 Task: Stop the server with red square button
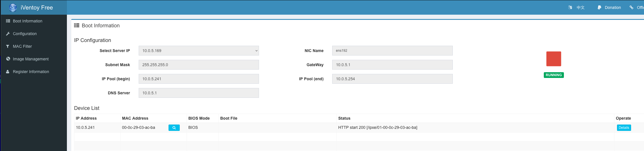point(554,59)
